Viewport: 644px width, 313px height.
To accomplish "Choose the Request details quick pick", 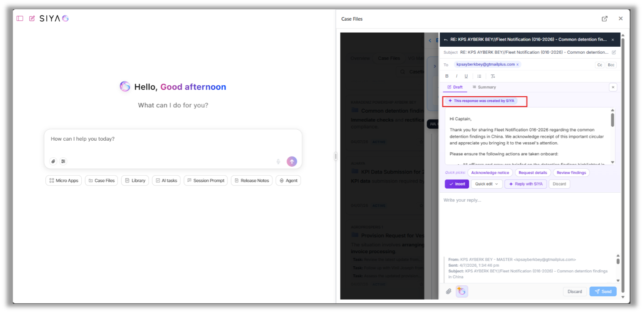I will [533, 173].
